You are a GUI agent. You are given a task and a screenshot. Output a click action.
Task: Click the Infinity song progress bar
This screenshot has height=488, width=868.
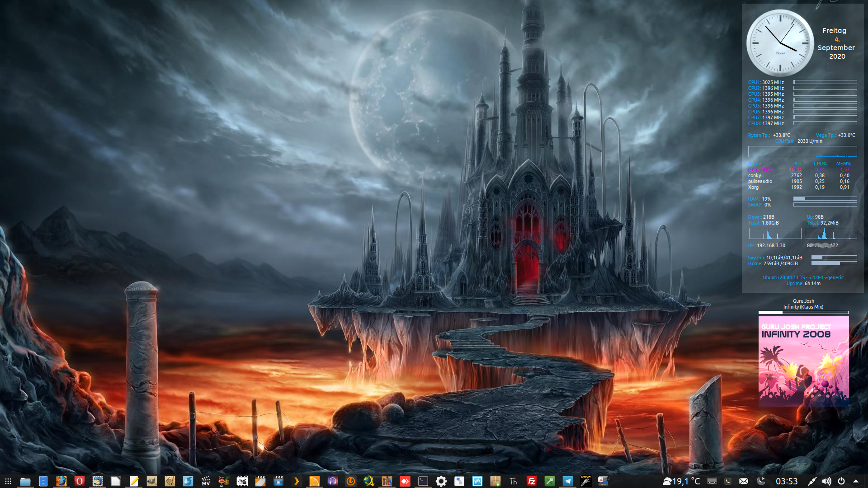[803, 312]
